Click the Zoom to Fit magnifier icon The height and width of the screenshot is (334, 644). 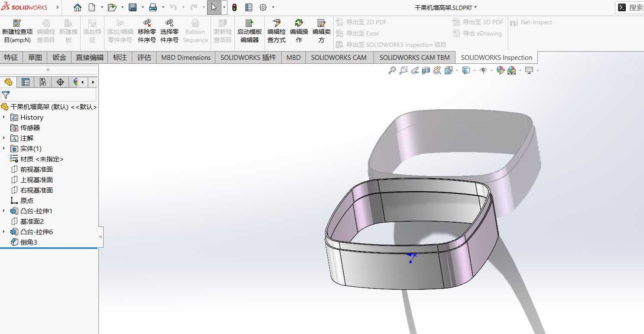pos(392,70)
